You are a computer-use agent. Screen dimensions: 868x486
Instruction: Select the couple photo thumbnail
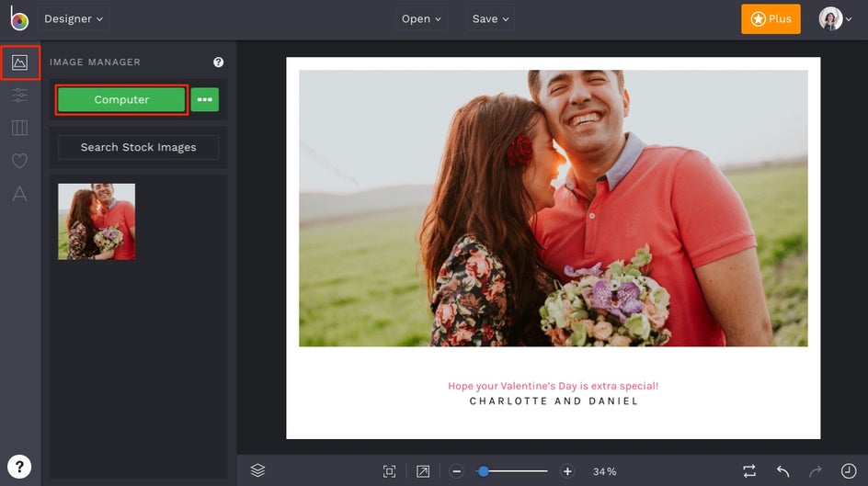pyautogui.click(x=97, y=220)
